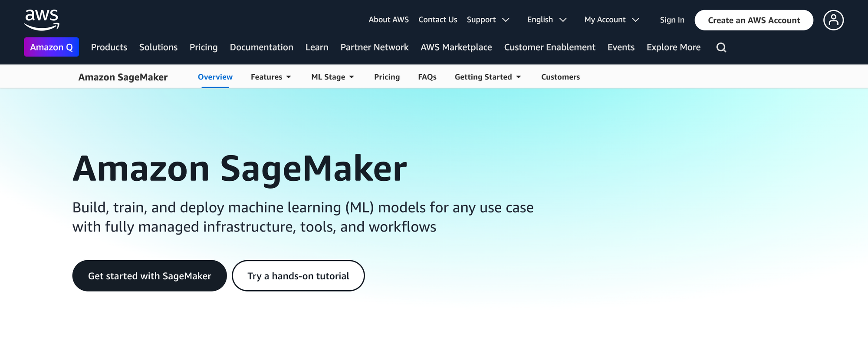Open the Partner Network menu
868x348 pixels.
pyautogui.click(x=375, y=47)
